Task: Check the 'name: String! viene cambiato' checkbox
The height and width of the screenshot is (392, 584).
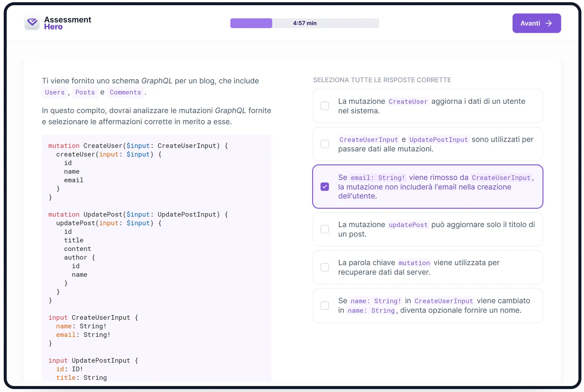Action: [325, 306]
